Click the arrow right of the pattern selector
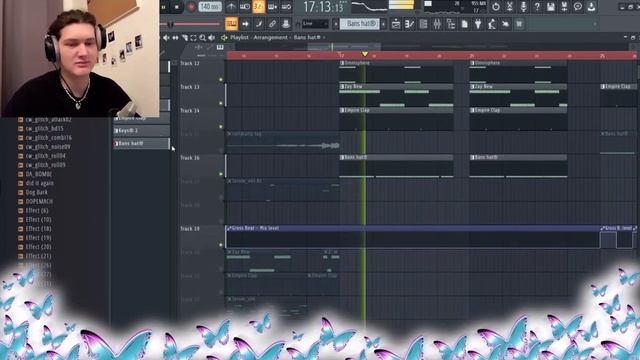Image resolution: width=640 pixels, height=360 pixels. coord(383,24)
